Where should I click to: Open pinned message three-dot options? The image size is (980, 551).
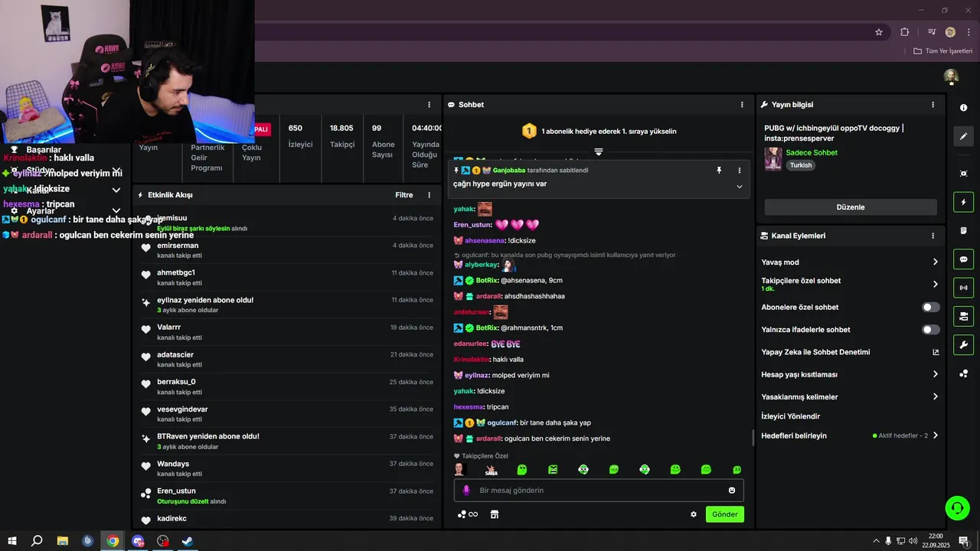click(x=740, y=171)
